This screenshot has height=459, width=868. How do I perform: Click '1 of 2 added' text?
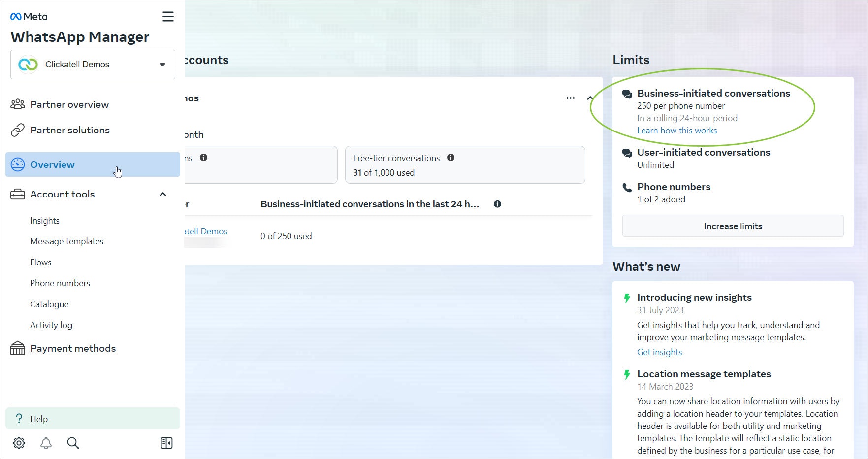click(x=661, y=199)
